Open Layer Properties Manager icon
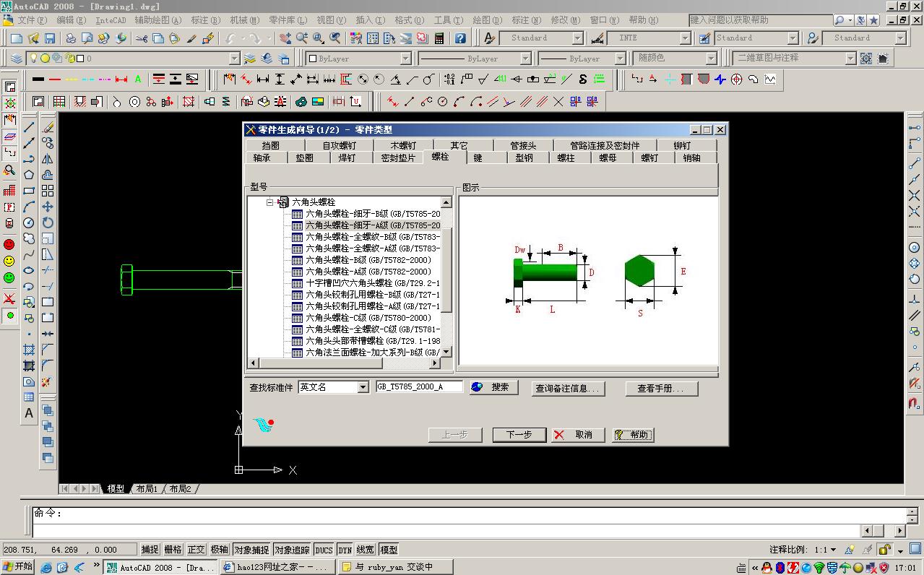 (17, 59)
